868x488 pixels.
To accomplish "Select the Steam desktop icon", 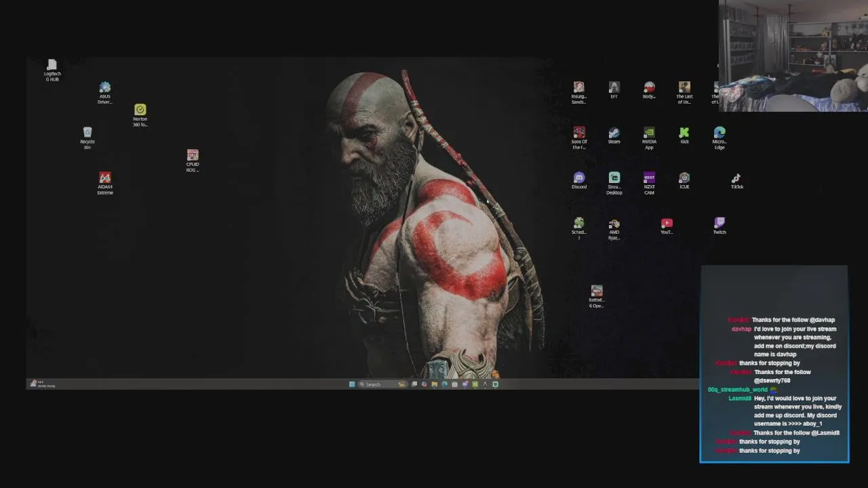I will pyautogui.click(x=614, y=136).
